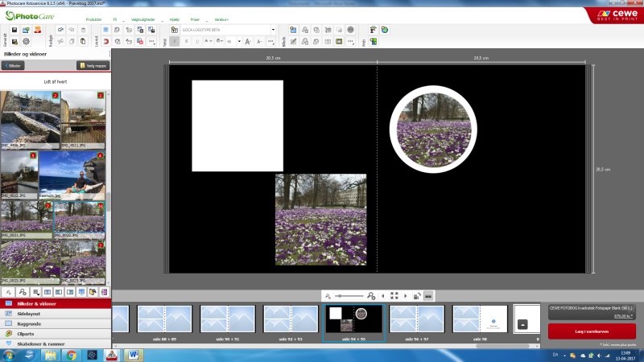Click fit-to-screen zoom icon
644x362 pixels.
[394, 296]
